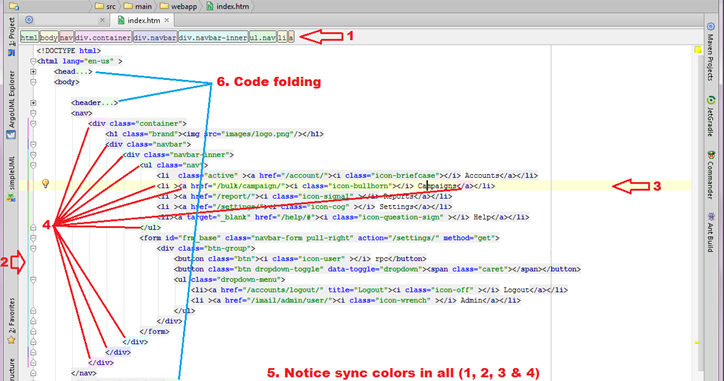
Task: Click the dropdown-toggle button code line
Action: coord(377,269)
